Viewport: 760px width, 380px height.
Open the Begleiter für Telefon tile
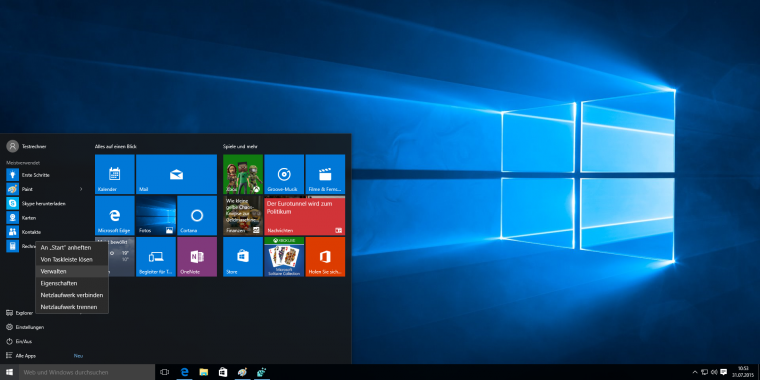click(156, 257)
